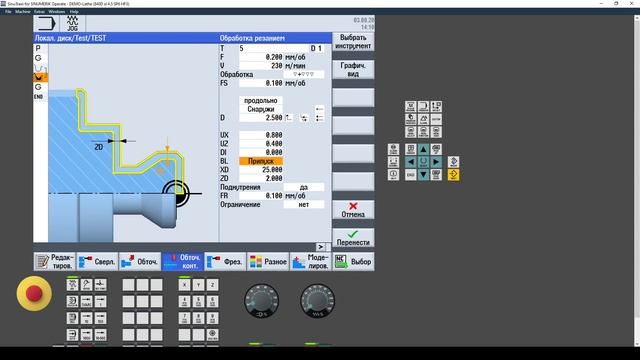Click the WCS MCS key on panel
The width and height of the screenshot is (640, 360).
pyautogui.click(x=212, y=335)
